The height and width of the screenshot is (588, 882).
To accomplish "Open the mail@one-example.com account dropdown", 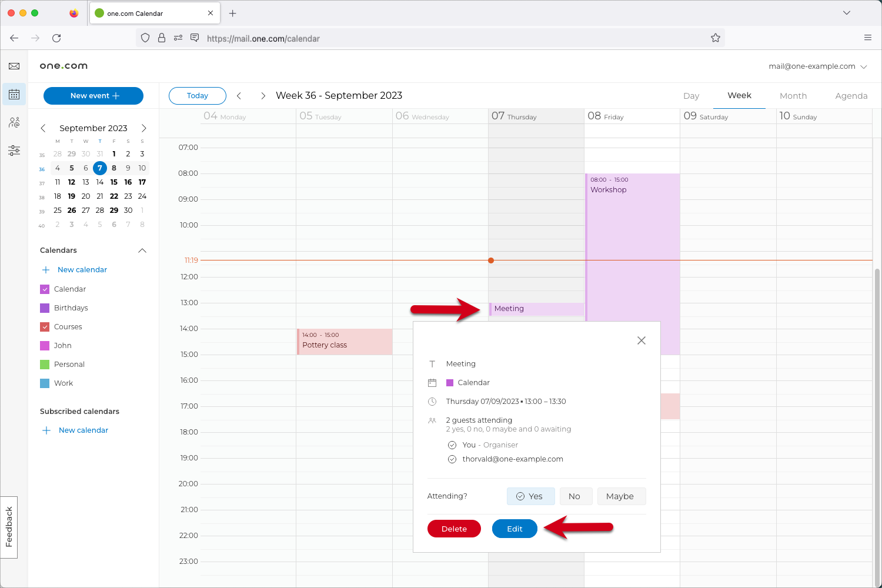I will (817, 66).
